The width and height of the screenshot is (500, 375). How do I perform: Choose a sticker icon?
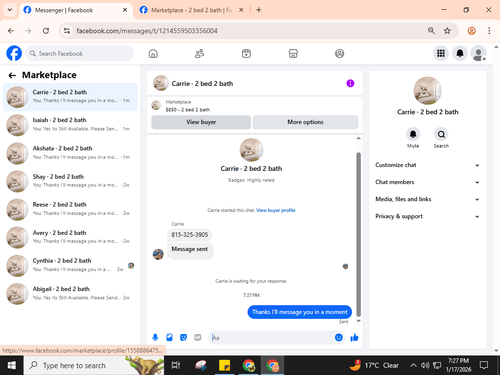click(x=183, y=338)
